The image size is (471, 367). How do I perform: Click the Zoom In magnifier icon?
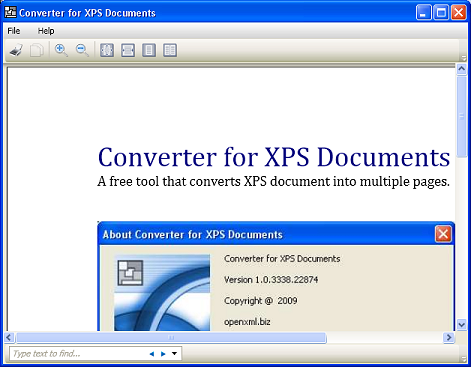click(x=61, y=50)
